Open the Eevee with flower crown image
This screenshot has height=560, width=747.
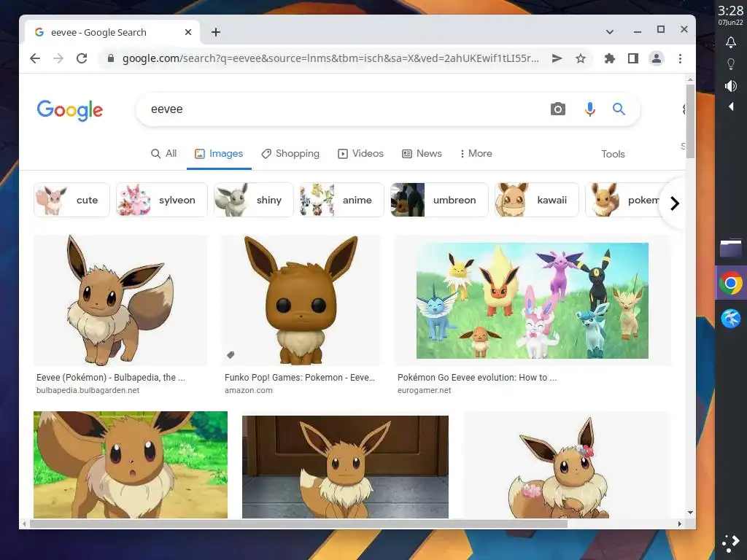[x=567, y=464]
